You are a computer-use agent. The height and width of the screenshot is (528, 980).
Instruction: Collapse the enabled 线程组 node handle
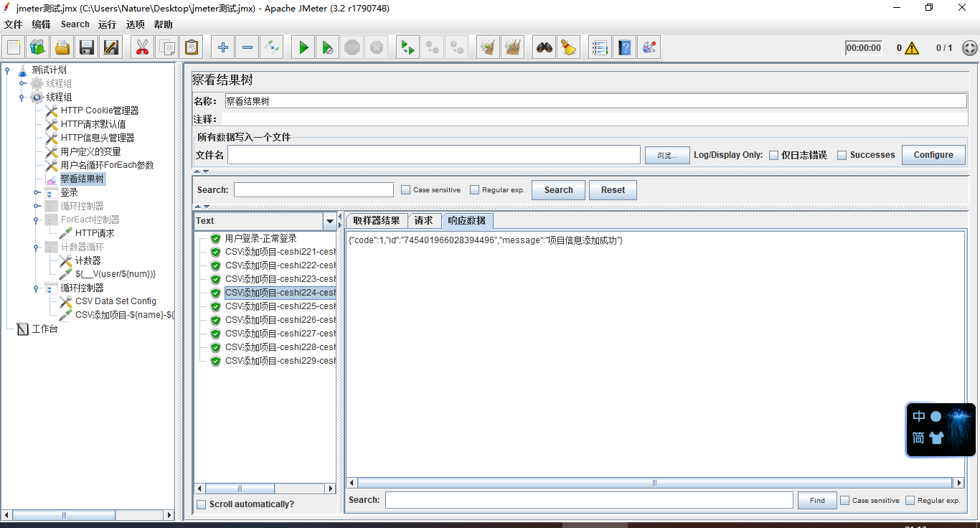coord(22,98)
